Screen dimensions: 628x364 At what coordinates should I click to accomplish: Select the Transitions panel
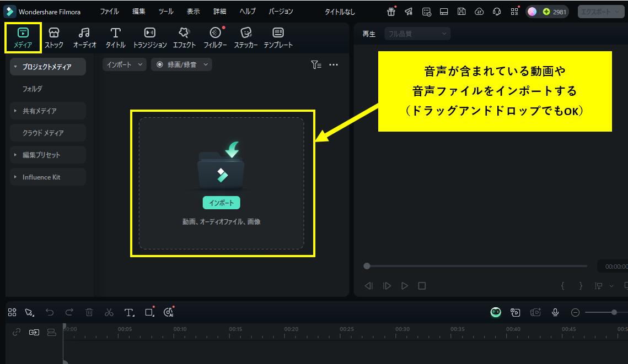tap(148, 37)
